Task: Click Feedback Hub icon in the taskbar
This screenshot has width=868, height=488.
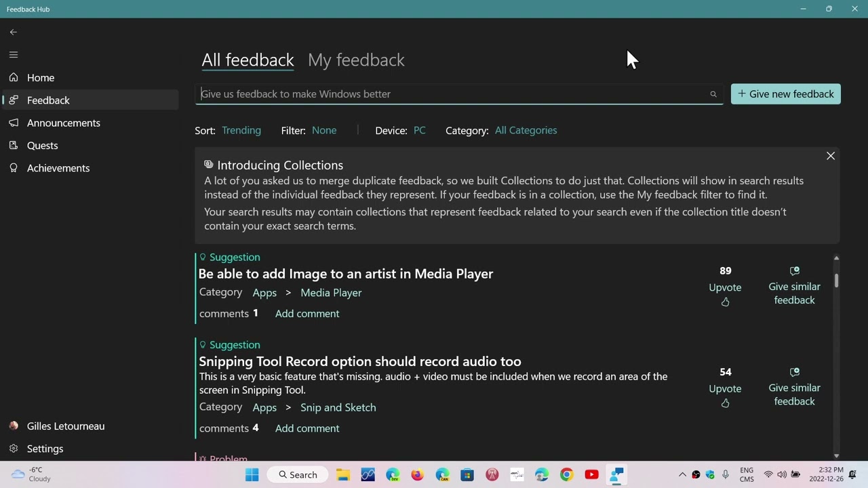Action: click(x=616, y=475)
